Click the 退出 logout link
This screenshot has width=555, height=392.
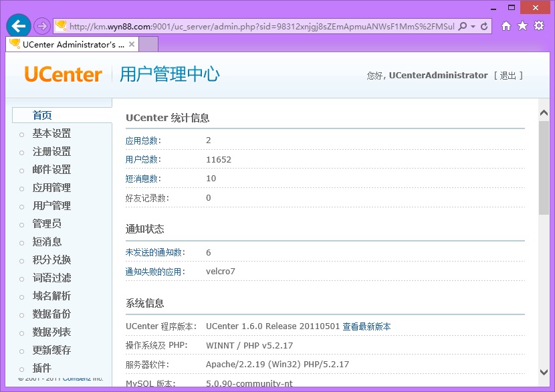click(508, 76)
